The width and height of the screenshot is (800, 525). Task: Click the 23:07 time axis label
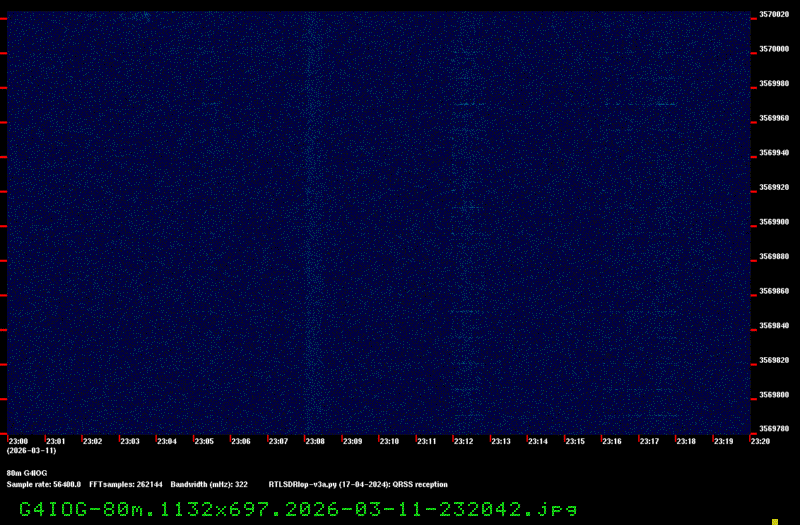(278, 441)
